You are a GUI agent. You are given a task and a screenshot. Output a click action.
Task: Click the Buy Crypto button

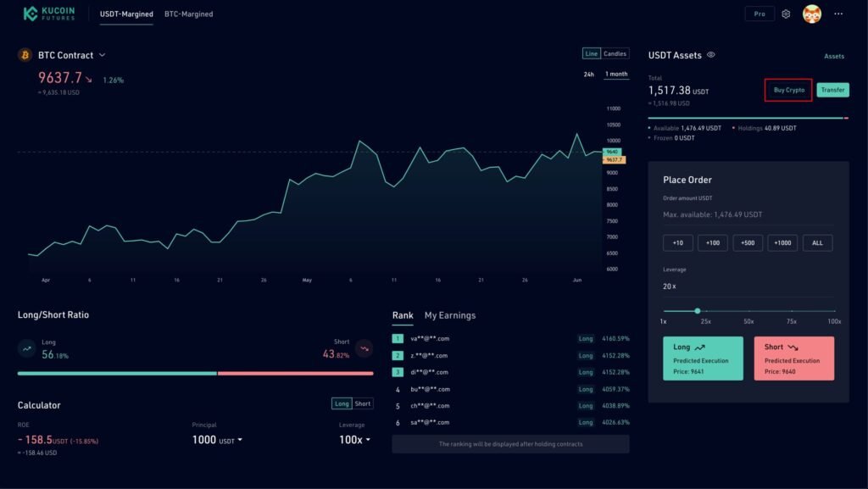pos(788,89)
